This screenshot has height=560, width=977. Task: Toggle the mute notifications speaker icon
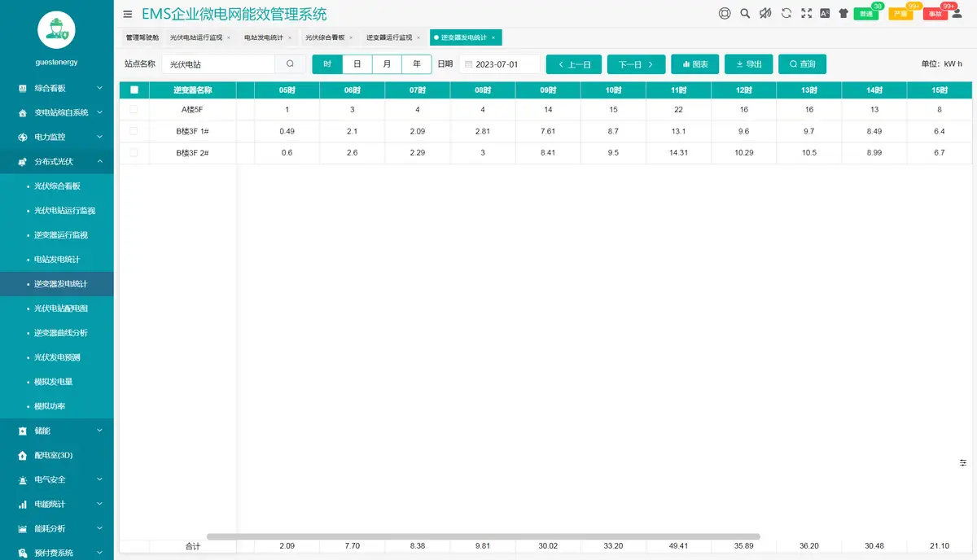[x=765, y=13]
